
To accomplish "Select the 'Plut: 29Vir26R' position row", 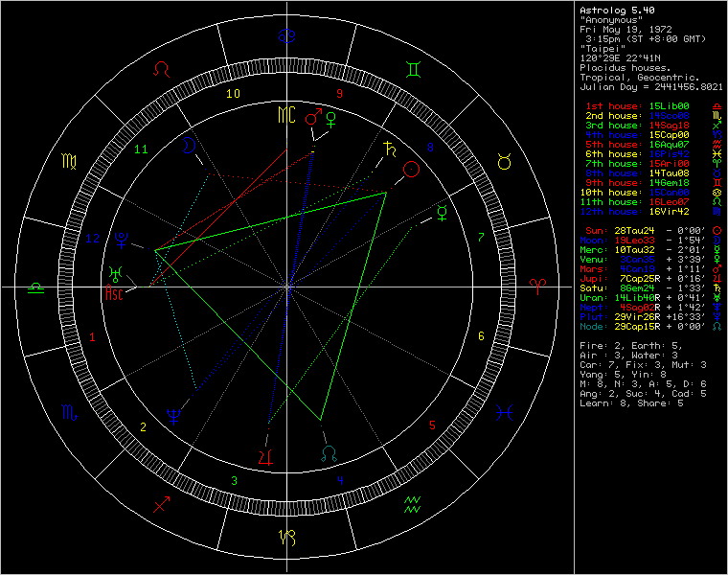I will [x=651, y=317].
